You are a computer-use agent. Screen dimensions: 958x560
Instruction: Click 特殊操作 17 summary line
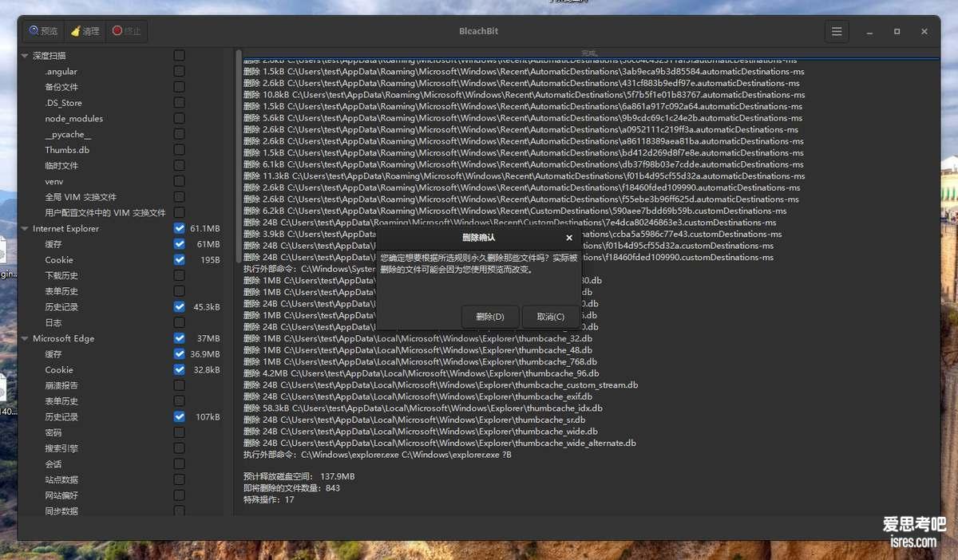[269, 500]
